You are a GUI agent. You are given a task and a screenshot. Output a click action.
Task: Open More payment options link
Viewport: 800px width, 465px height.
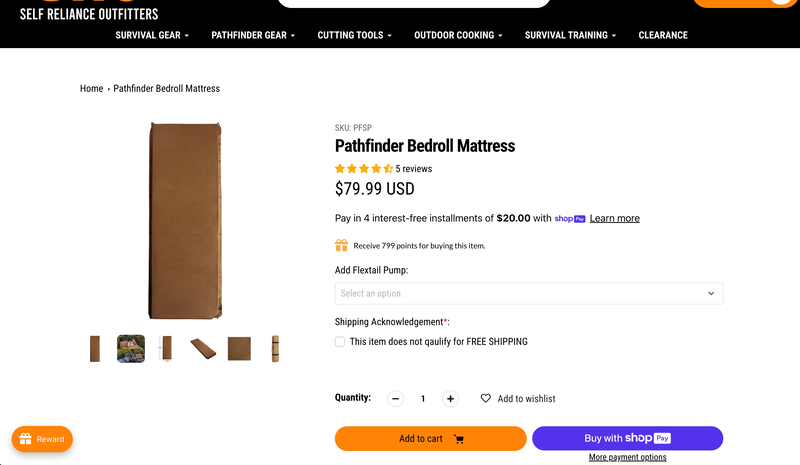(627, 457)
